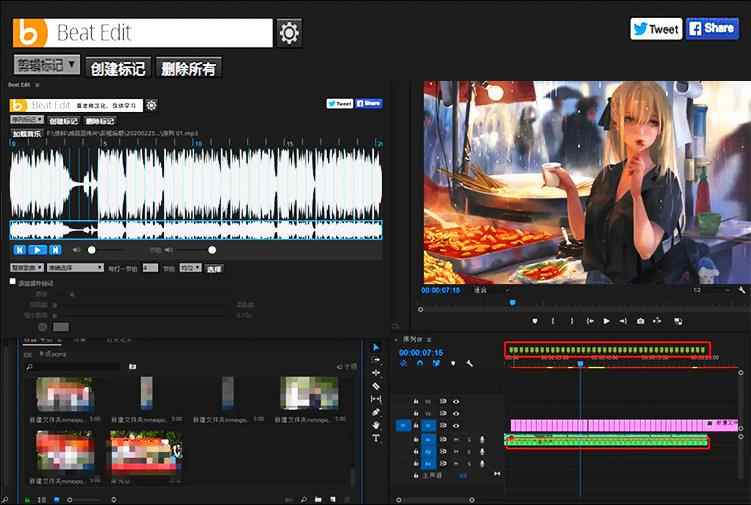Open Beat Edit settings gear at top
The height and width of the screenshot is (505, 751).
point(289,33)
